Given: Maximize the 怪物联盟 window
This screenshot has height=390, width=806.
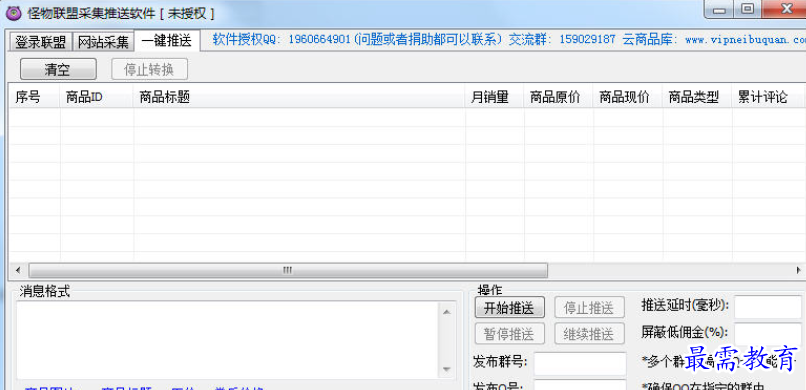Looking at the screenshot, I should click(747, 9).
